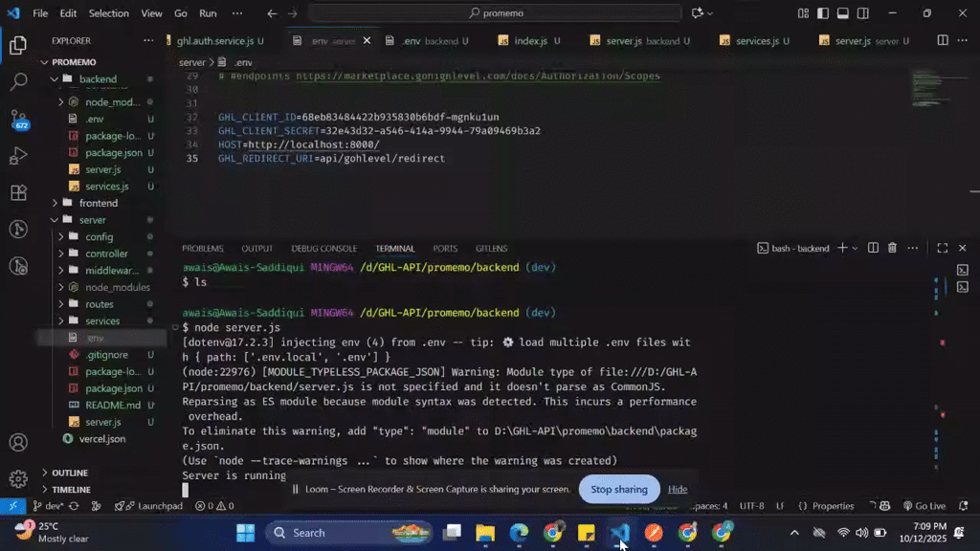Viewport: 980px width, 551px height.
Task: Click the dev branch in status bar
Action: (x=49, y=505)
